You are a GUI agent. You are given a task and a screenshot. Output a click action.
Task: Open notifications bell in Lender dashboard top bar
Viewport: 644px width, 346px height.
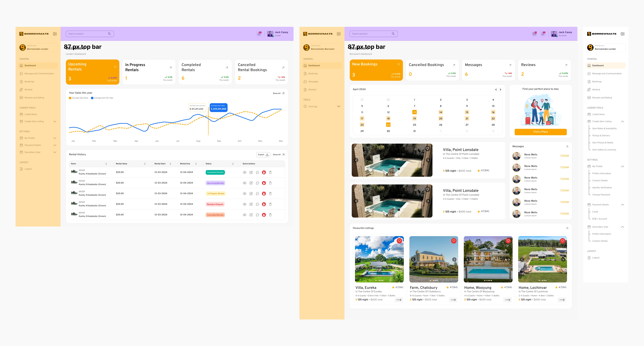259,34
